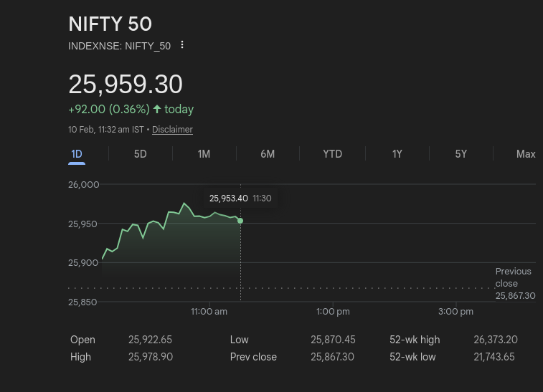Open the Disclaimer link
Image resolution: width=543 pixels, height=392 pixels.
(172, 130)
